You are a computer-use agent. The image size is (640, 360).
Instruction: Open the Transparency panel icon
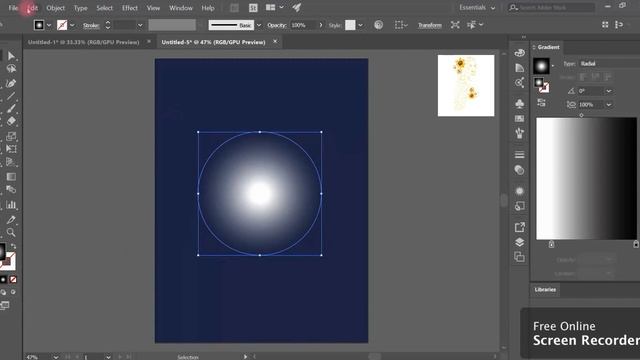click(x=519, y=170)
